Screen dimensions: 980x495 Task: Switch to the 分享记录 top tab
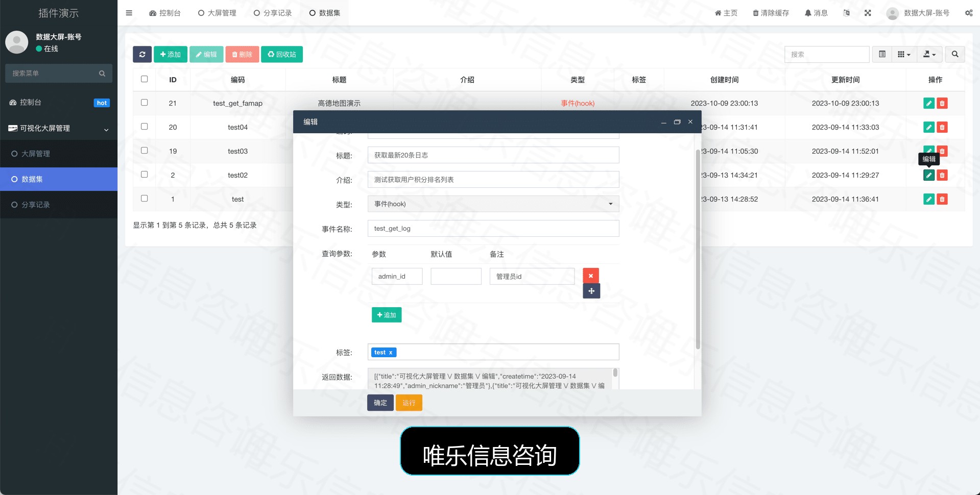tap(273, 13)
